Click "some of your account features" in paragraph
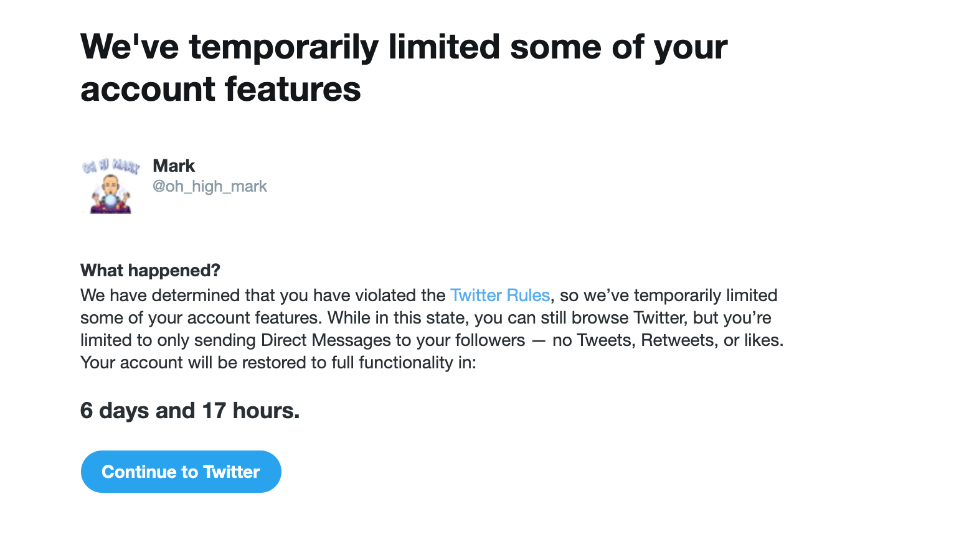Screen dimensions: 959x560 coord(201,317)
